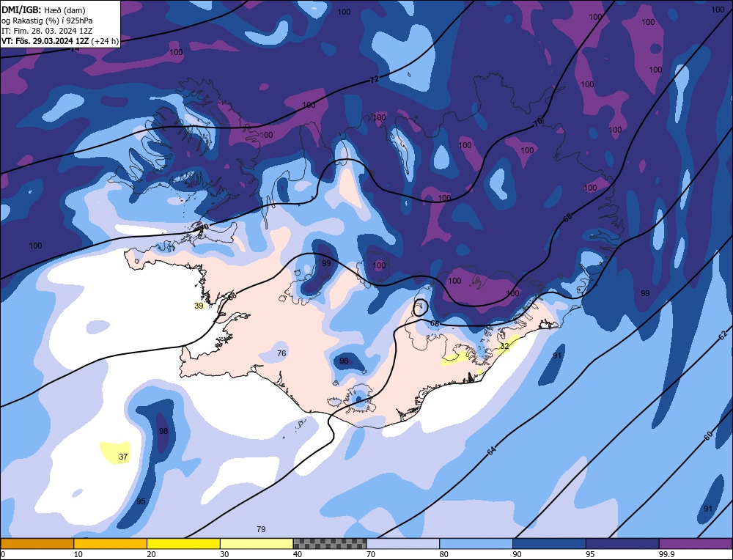The width and height of the screenshot is (733, 560).
Task: Click the orange 10–20 legend swatch
Action: pos(111,543)
